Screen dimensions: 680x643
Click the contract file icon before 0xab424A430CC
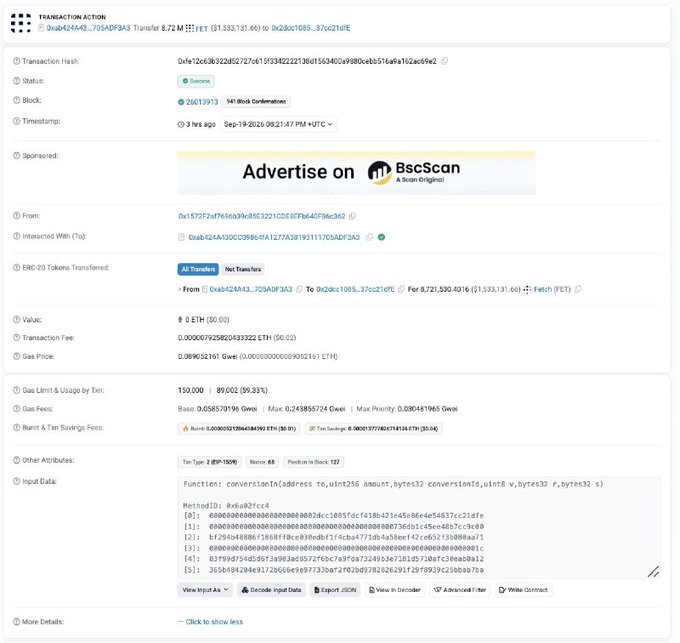181,237
